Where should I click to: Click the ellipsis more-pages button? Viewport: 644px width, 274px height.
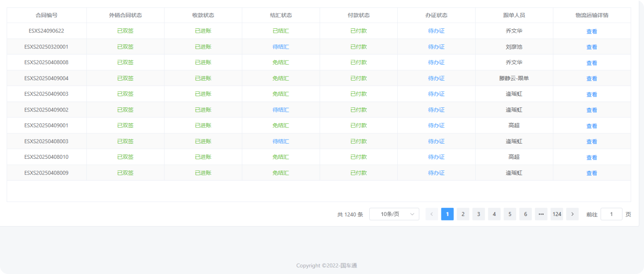click(541, 214)
